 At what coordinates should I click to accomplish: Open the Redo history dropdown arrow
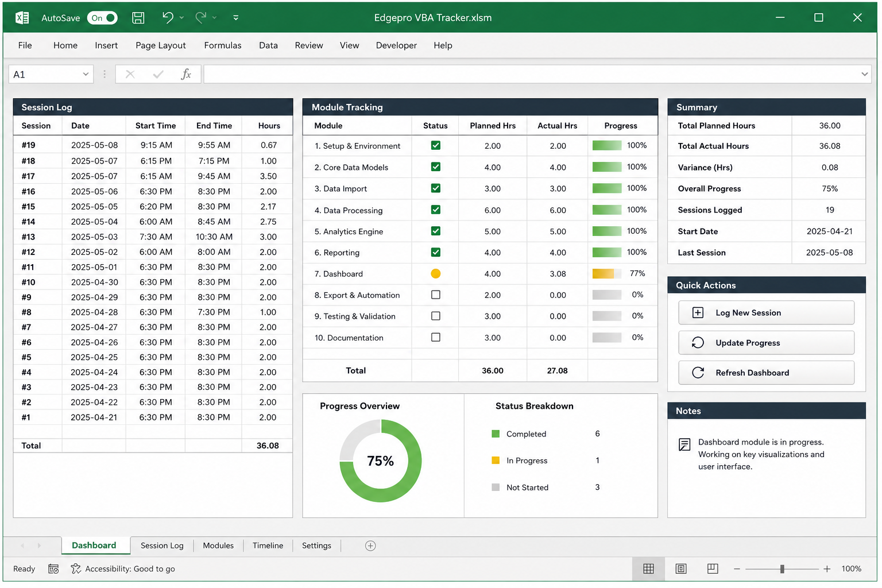click(x=214, y=18)
